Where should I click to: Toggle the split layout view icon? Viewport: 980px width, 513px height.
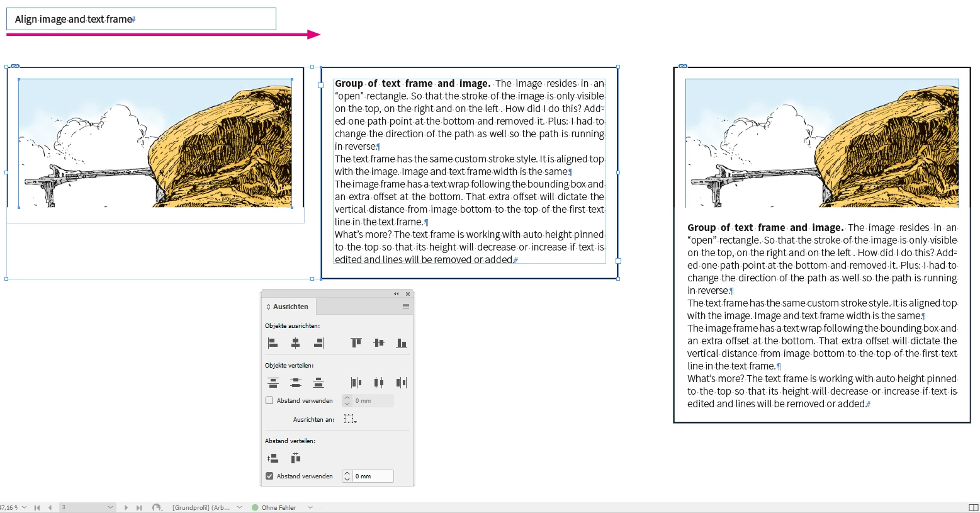[974, 507]
